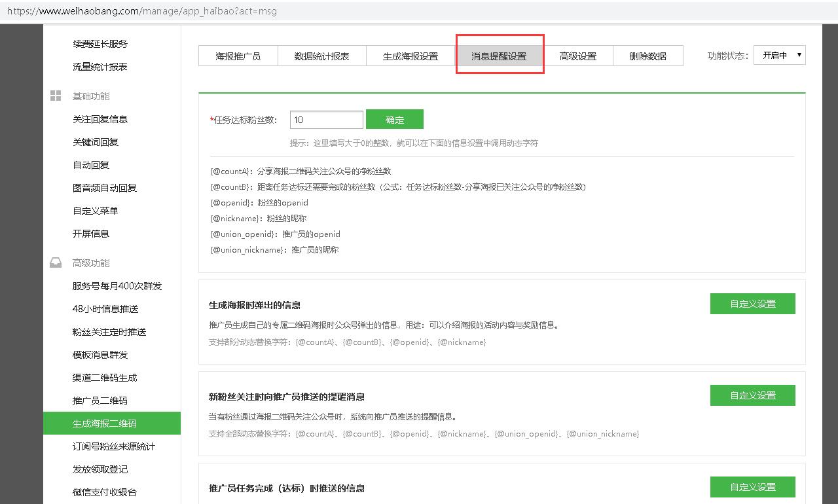Screen dimensions: 838x504
Task: Click the {@countB} variable description line
Action: tap(398, 187)
